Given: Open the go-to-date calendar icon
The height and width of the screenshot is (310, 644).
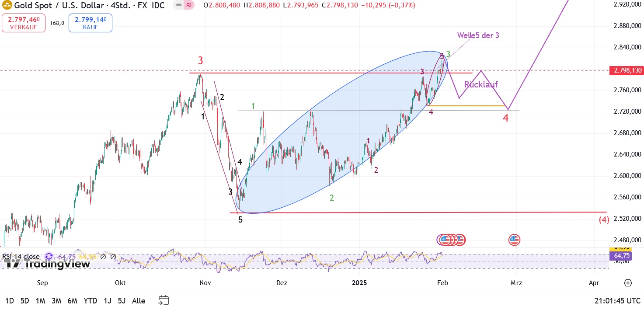Looking at the screenshot, I should coord(164,300).
